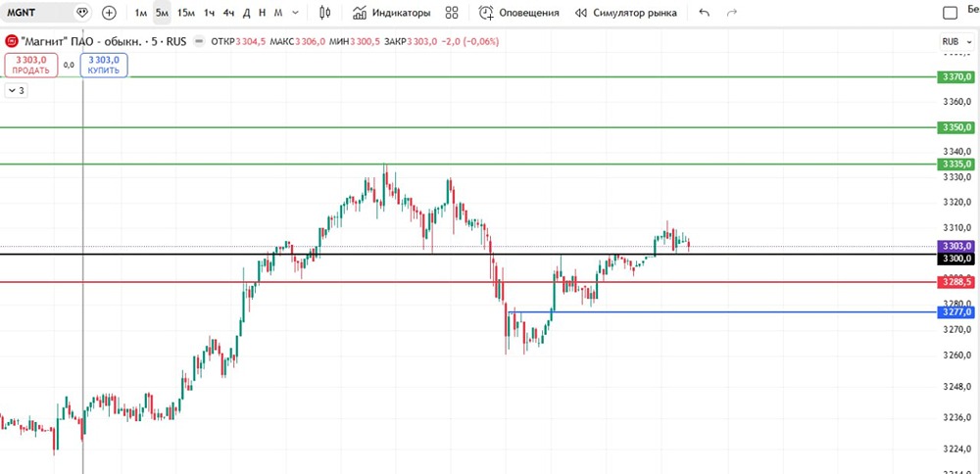Click the ПРОДАТЬ 3303,0 button
The width and height of the screenshot is (980, 474).
[30, 65]
